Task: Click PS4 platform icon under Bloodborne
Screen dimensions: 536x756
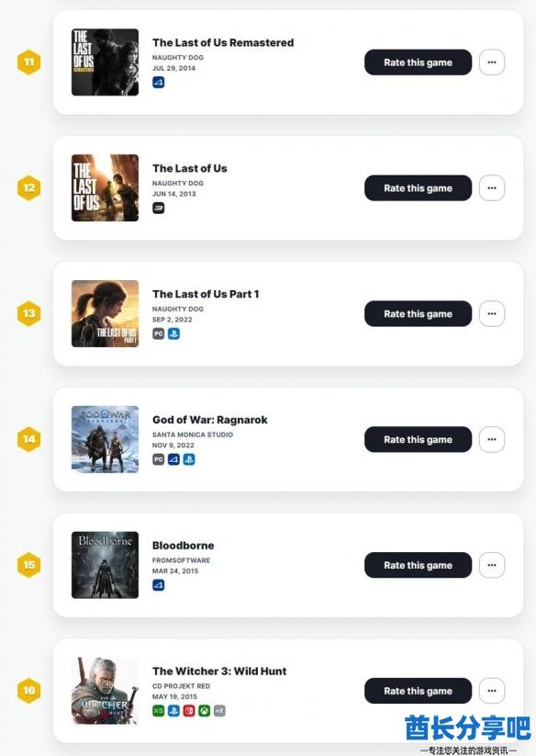Action: (x=159, y=585)
